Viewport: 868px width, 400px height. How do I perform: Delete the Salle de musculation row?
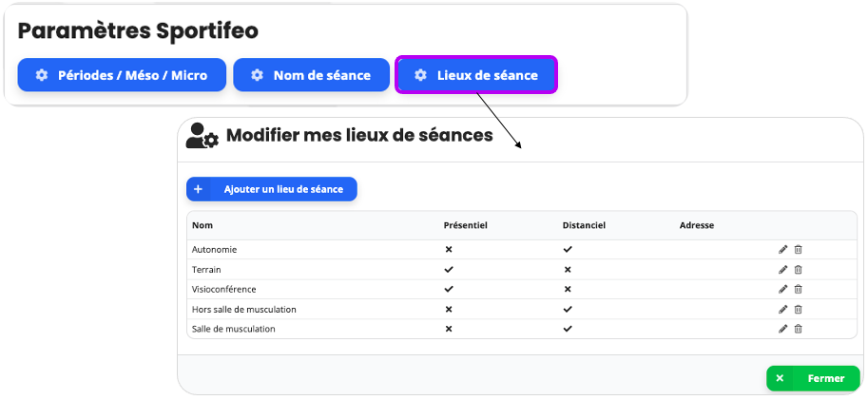[x=799, y=329]
